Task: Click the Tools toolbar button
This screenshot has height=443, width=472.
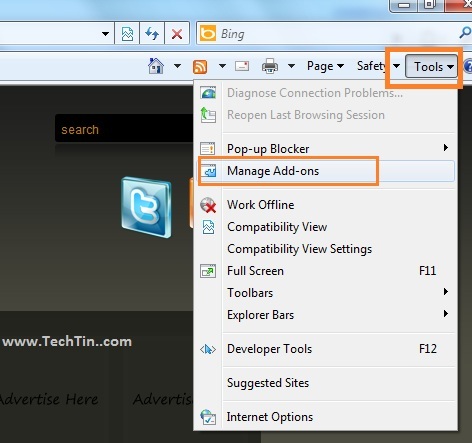Action: pyautogui.click(x=431, y=67)
